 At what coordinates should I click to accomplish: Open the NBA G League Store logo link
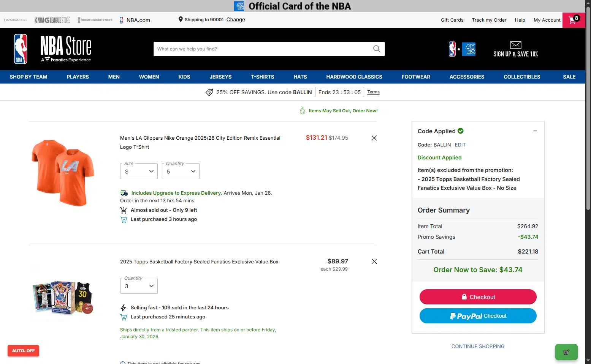point(52,20)
